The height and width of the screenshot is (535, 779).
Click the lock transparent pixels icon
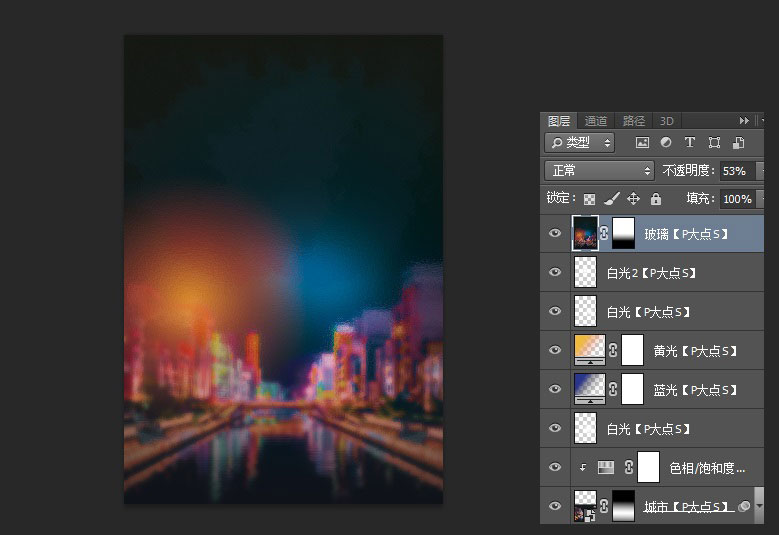click(x=590, y=199)
